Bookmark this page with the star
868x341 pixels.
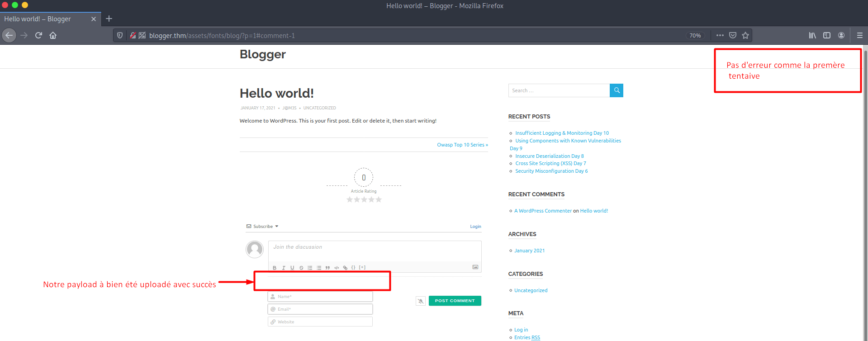pyautogui.click(x=745, y=35)
